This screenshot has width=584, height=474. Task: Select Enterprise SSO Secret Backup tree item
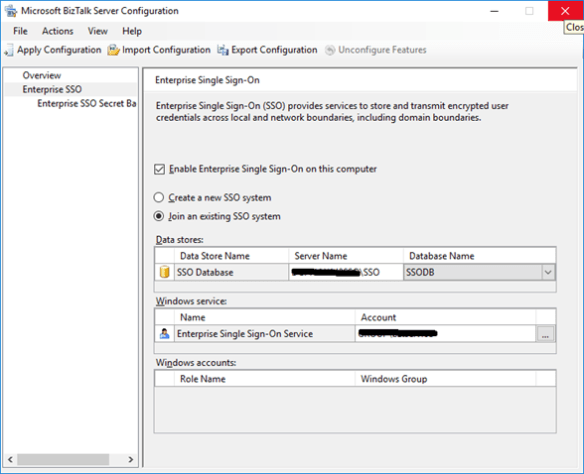click(86, 104)
